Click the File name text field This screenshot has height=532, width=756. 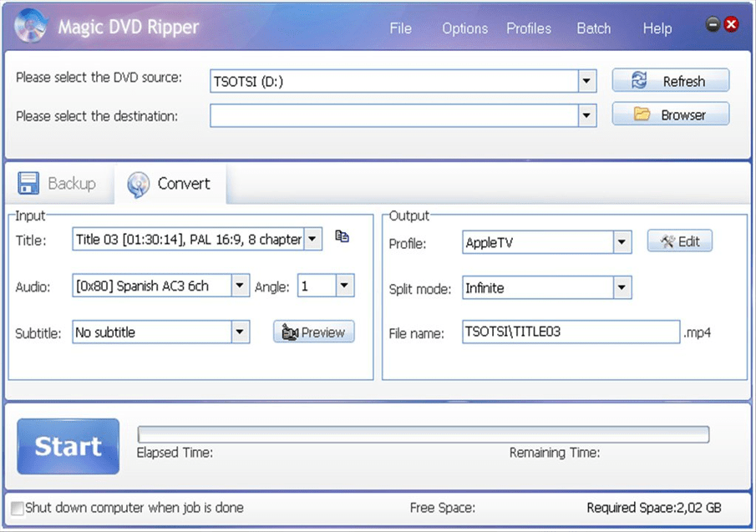click(x=571, y=332)
